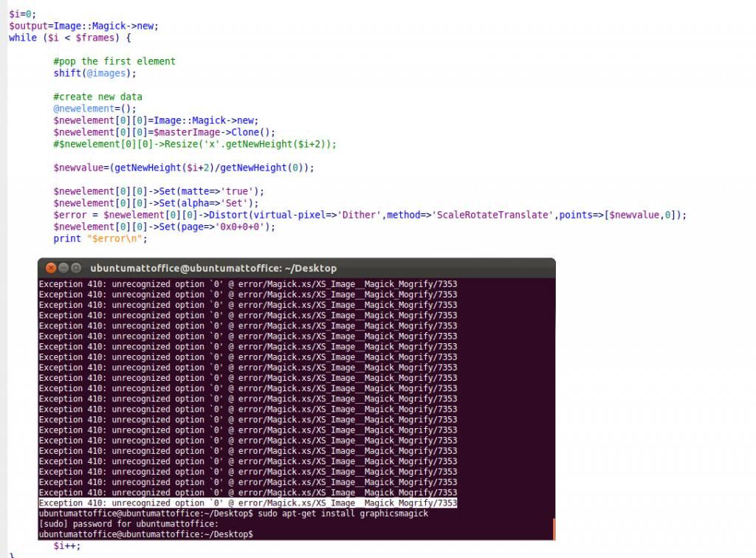The width and height of the screenshot is (756, 558).
Task: Click the '[sudo] password for ubuntumattoffice:' line
Action: coord(128,524)
